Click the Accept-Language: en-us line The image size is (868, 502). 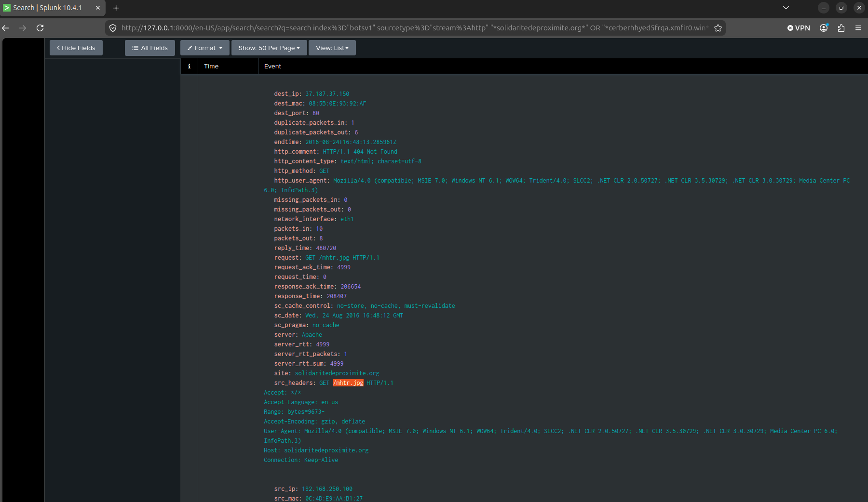(301, 402)
